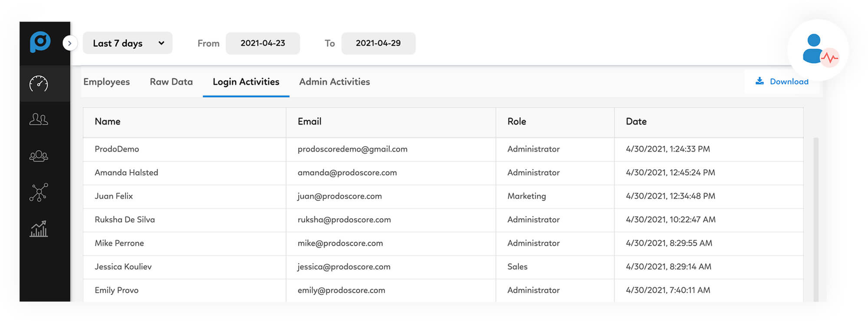Click email ruksha@prodoscore.com
The width and height of the screenshot is (868, 321).
[344, 219]
